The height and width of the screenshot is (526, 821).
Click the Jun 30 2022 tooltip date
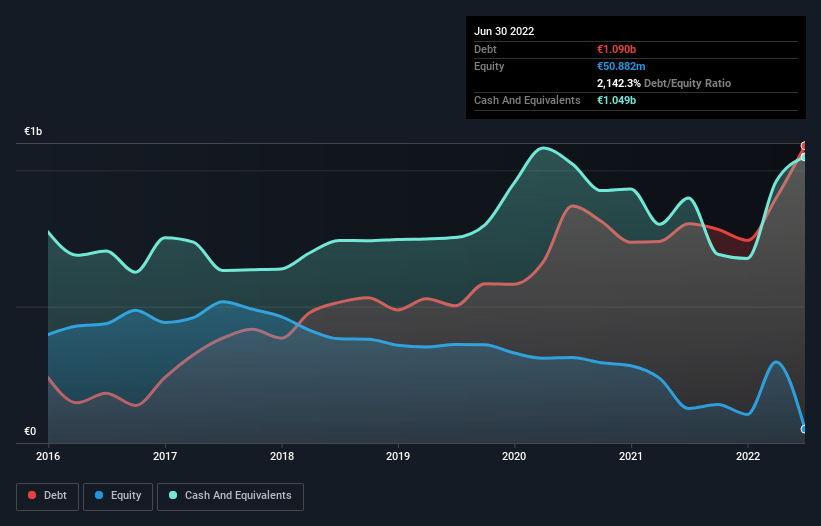[x=504, y=31]
